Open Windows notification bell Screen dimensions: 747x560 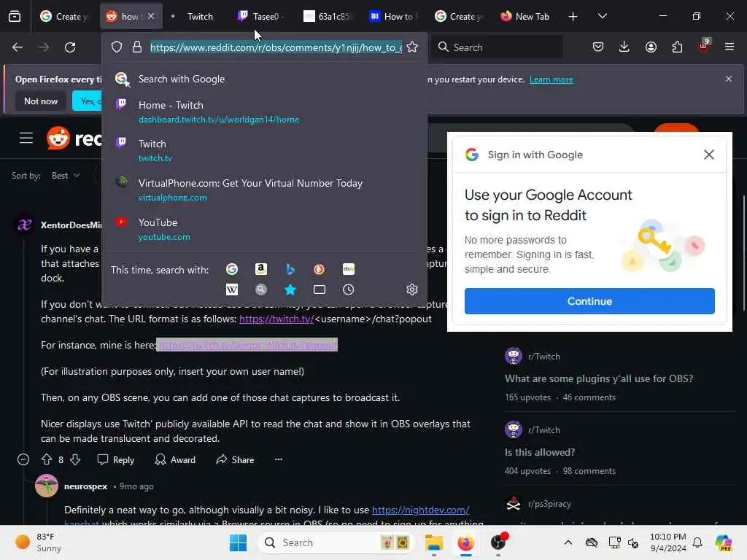click(x=697, y=542)
